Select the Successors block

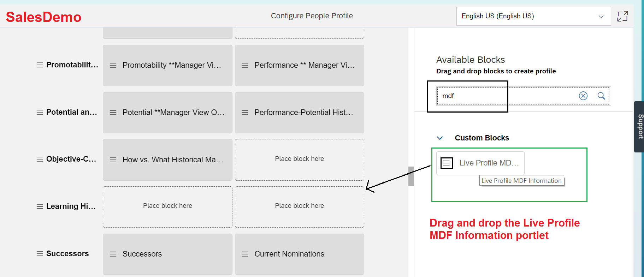[167, 254]
